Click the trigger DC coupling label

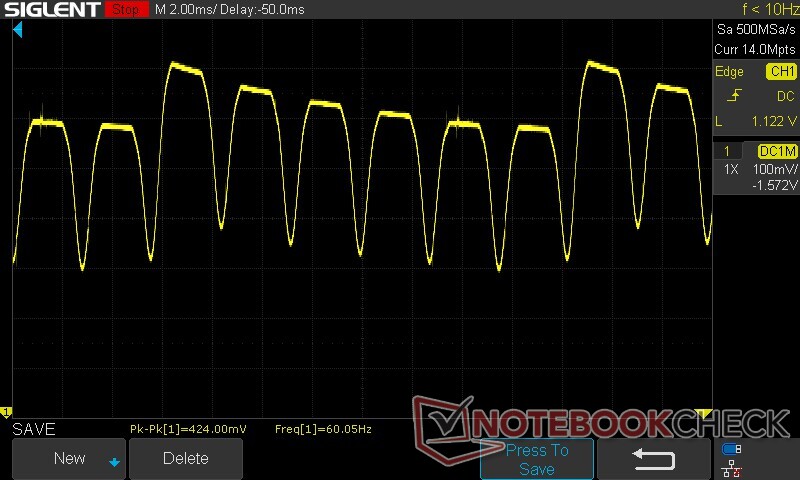(786, 96)
